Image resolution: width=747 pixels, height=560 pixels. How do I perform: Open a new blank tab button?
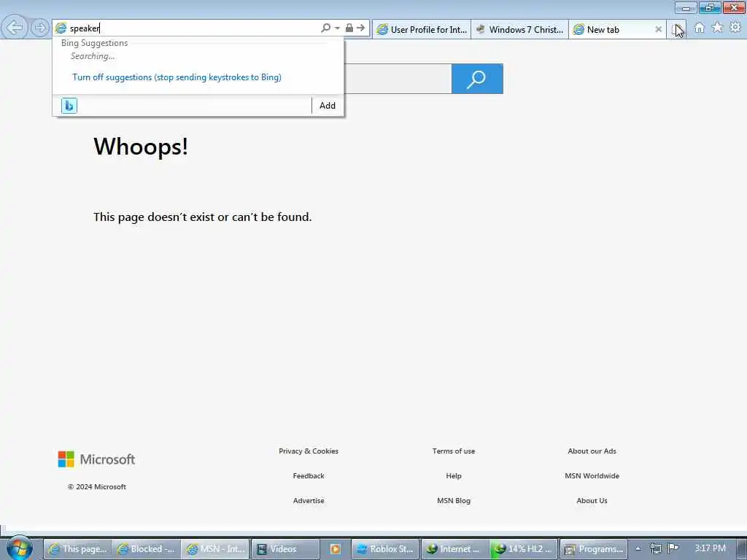[676, 29]
